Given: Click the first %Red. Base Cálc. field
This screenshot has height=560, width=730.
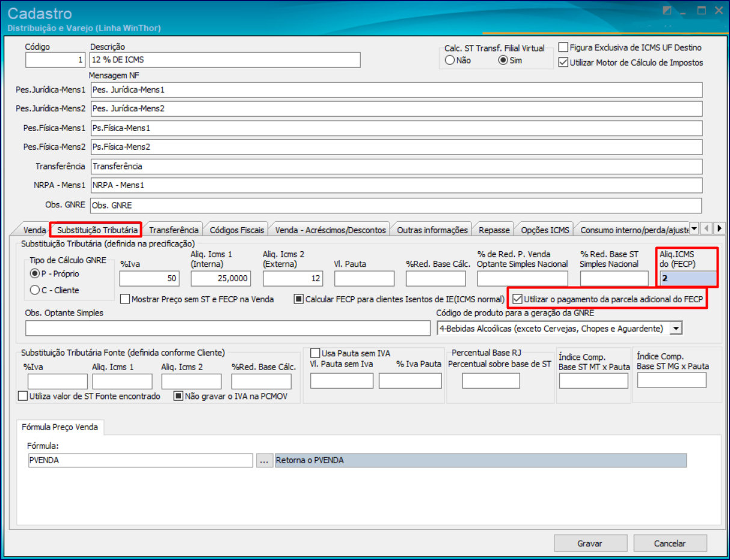Looking at the screenshot, I should [x=436, y=279].
